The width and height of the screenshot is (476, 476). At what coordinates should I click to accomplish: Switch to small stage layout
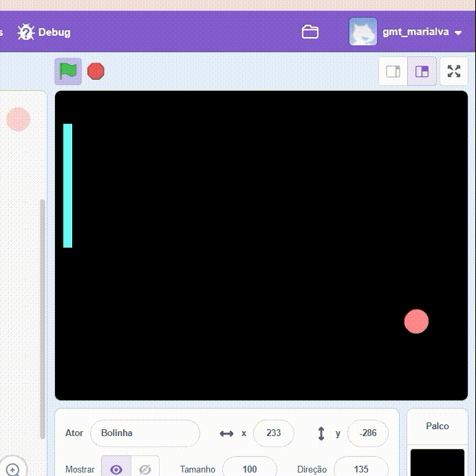[x=393, y=72]
